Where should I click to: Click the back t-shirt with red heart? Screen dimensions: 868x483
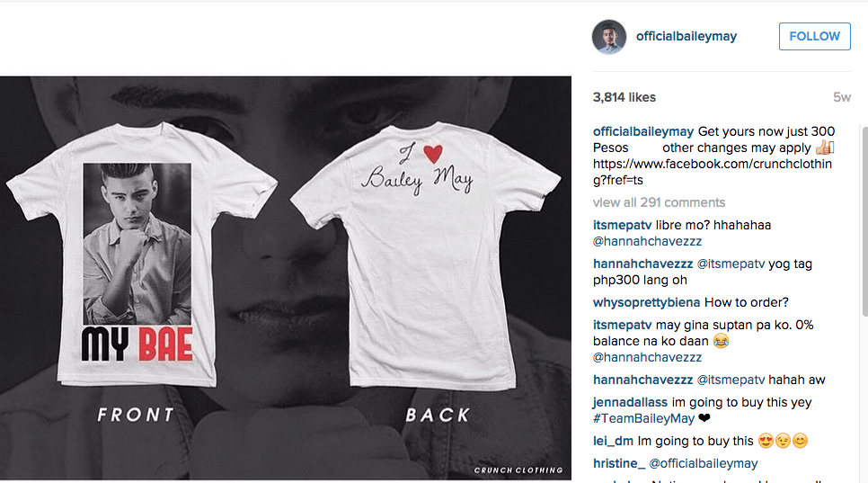pyautogui.click(x=425, y=256)
